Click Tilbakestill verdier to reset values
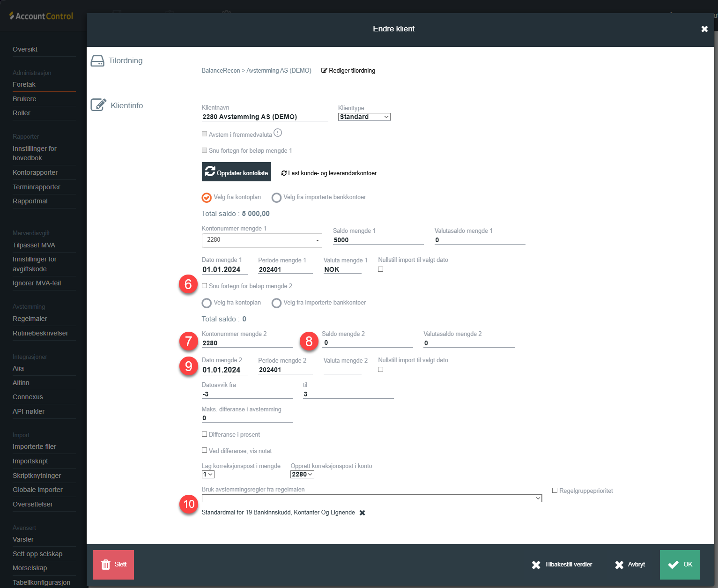The height and width of the screenshot is (588, 718). [562, 565]
